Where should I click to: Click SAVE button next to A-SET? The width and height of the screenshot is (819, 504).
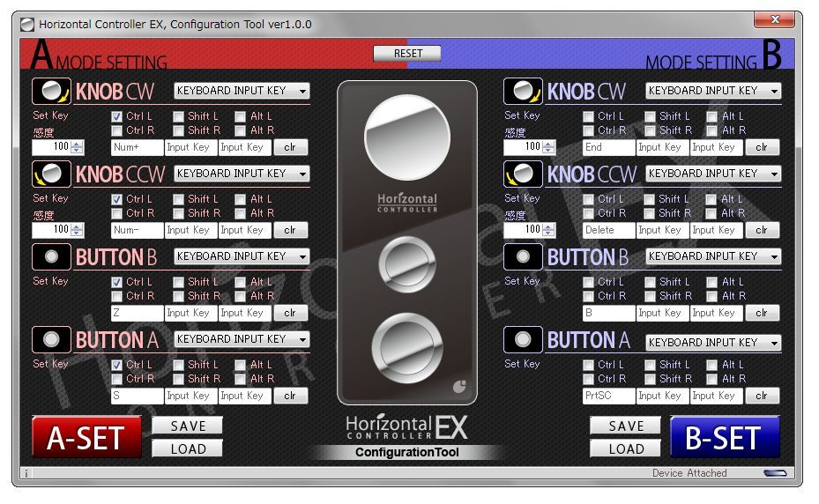tap(187, 426)
